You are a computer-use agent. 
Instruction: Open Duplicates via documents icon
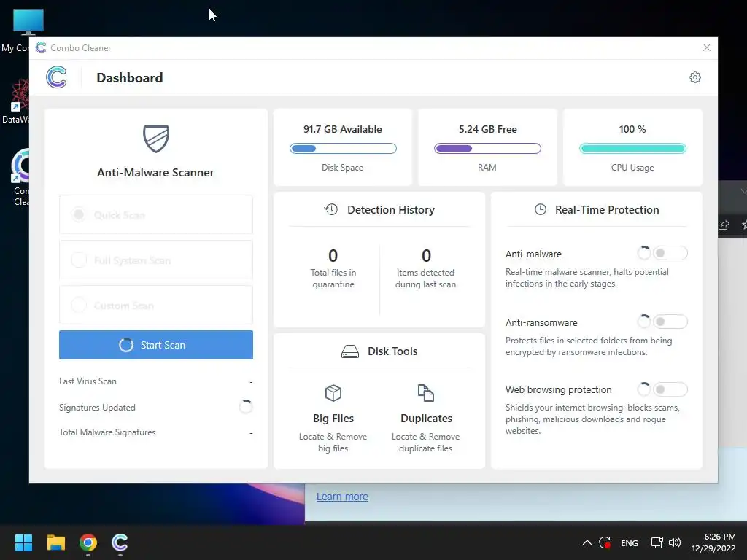[425, 393]
